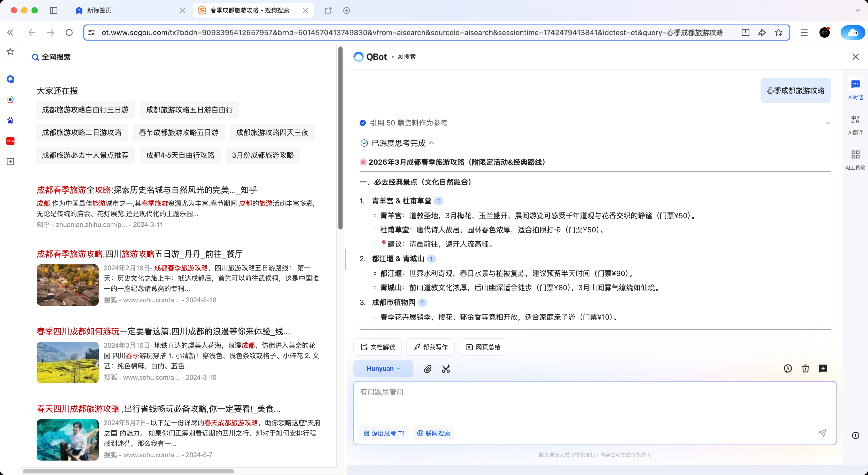Screen dimensions: 868x475
Task: Click the trash delete conversation icon
Action: point(805,368)
